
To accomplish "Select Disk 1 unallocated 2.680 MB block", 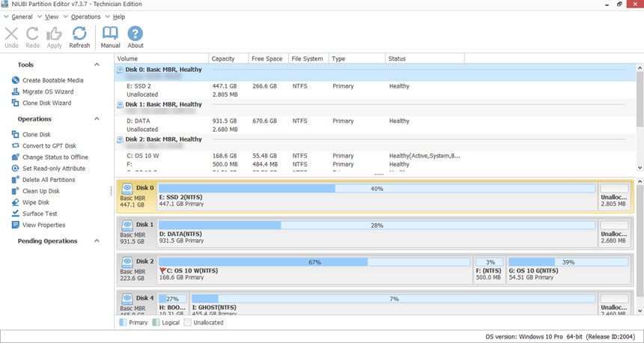I will click(x=614, y=232).
